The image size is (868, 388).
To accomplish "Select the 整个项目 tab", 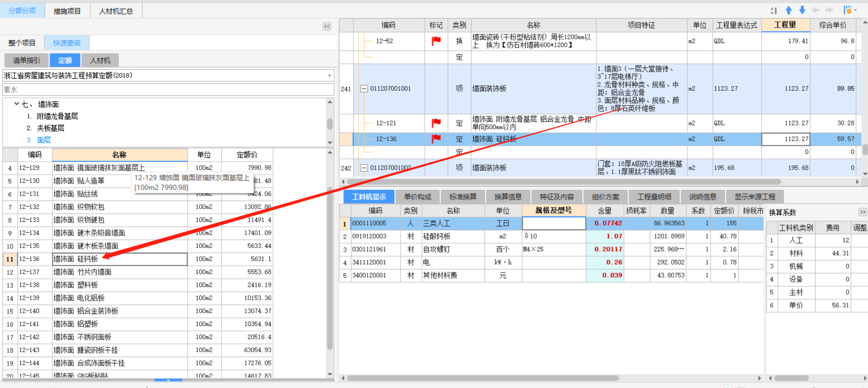I will point(22,43).
